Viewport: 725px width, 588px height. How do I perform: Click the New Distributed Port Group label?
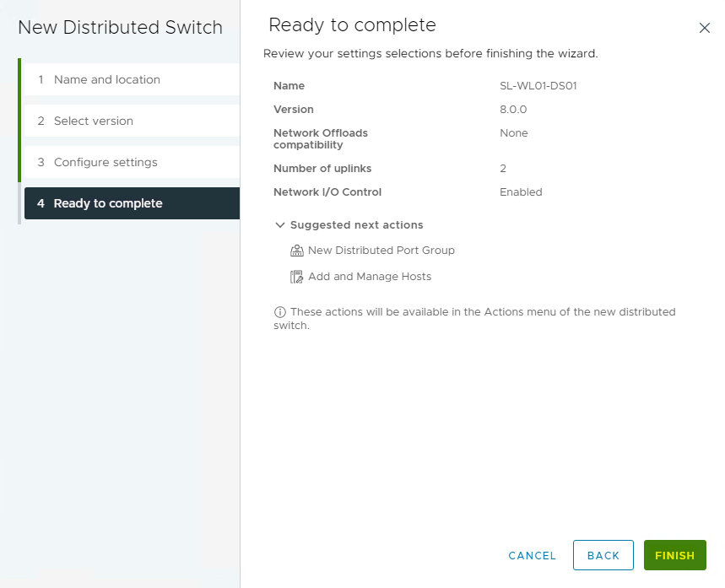click(x=381, y=251)
